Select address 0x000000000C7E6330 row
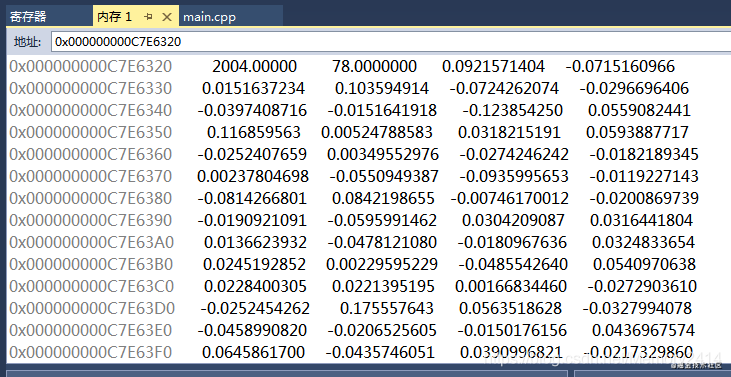This screenshot has height=377, width=731. (91, 88)
